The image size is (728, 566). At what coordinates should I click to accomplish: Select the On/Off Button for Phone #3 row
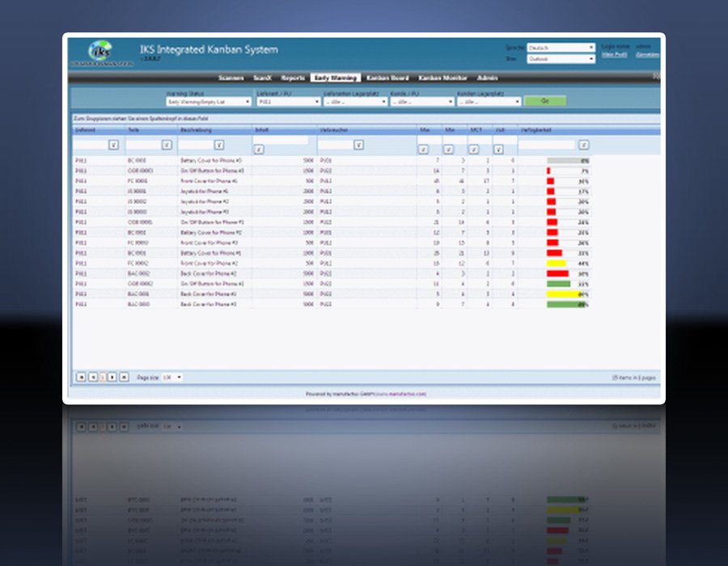[332, 171]
